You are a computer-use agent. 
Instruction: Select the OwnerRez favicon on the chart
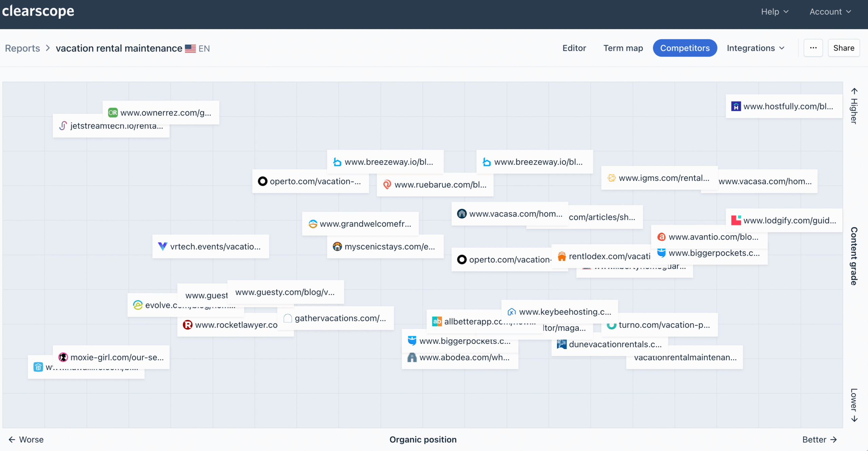[113, 112]
